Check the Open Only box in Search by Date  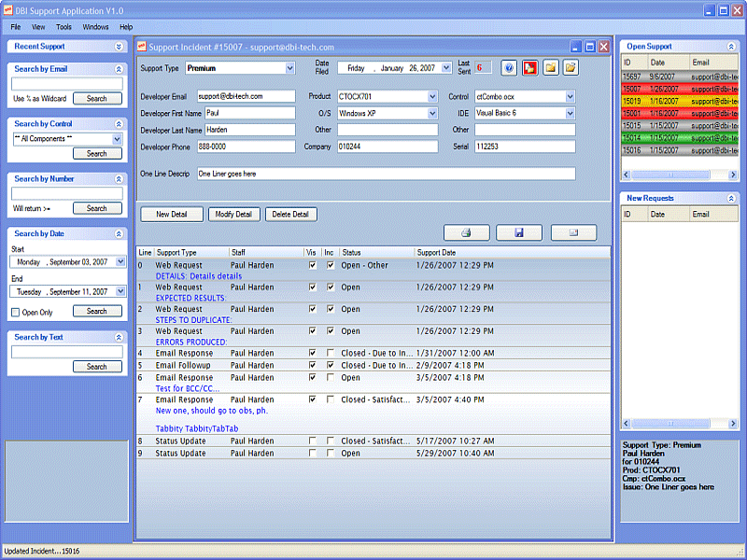point(16,311)
